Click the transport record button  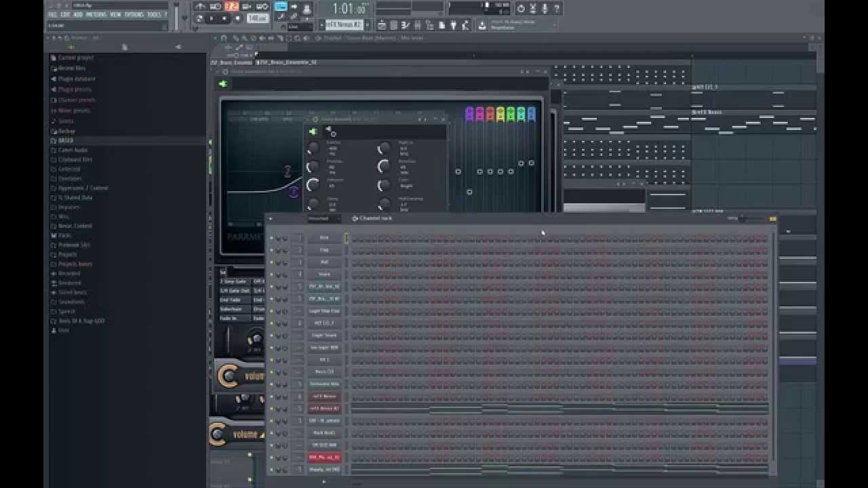pos(237,19)
